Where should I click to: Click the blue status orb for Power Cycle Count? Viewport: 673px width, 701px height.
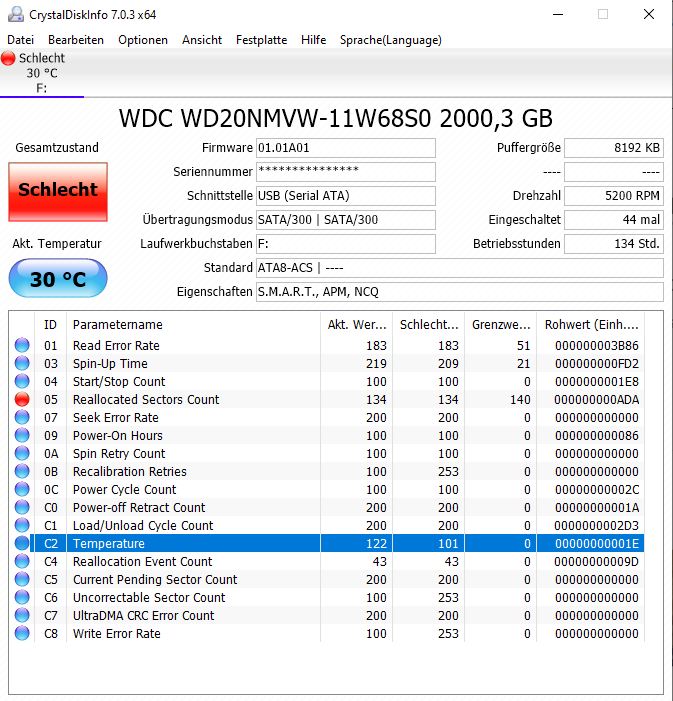[22, 489]
